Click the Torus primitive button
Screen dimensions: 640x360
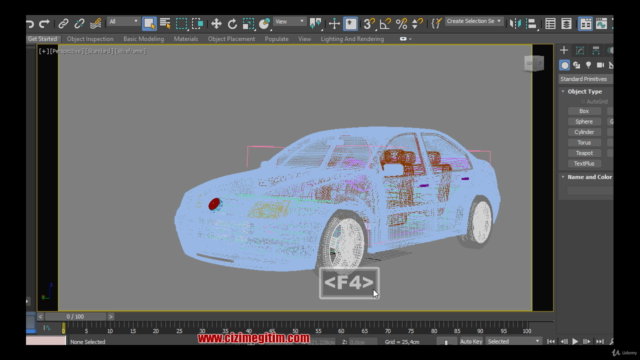[584, 142]
